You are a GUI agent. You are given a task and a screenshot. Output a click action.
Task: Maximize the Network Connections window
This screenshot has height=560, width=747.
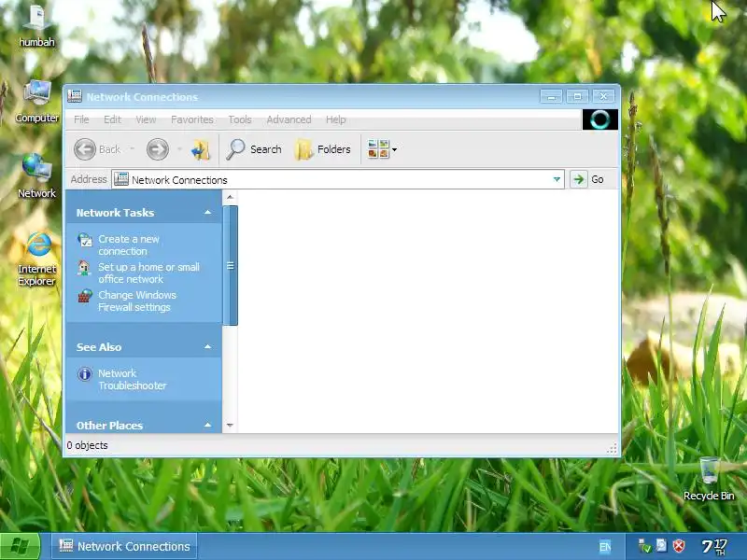pyautogui.click(x=577, y=97)
